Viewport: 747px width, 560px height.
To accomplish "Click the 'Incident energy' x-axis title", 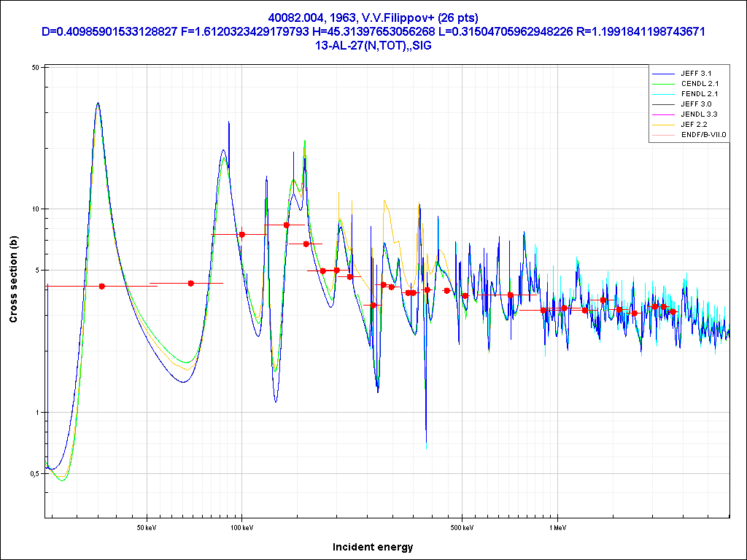I will [x=373, y=547].
